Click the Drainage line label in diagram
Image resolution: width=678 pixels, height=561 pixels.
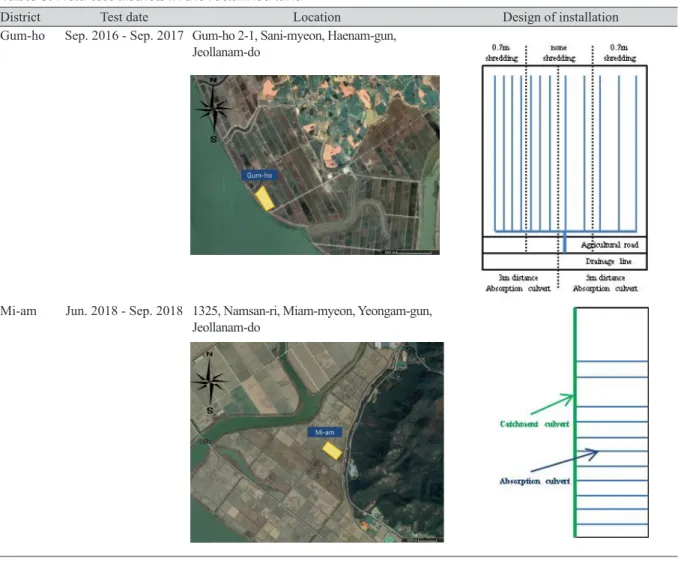[x=608, y=261]
